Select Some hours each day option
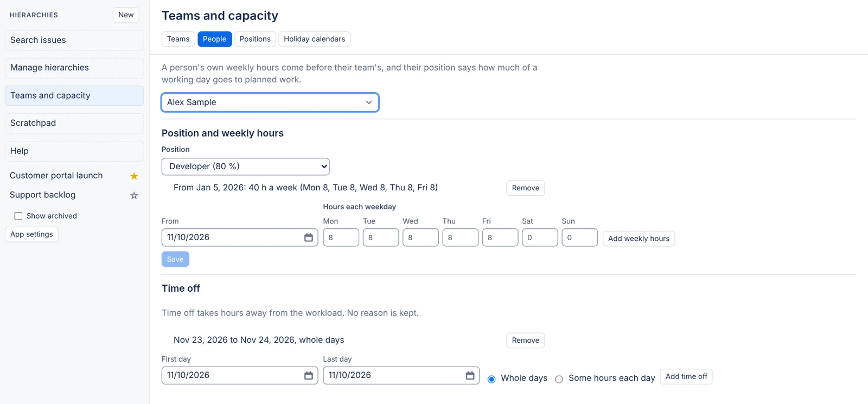 (559, 379)
